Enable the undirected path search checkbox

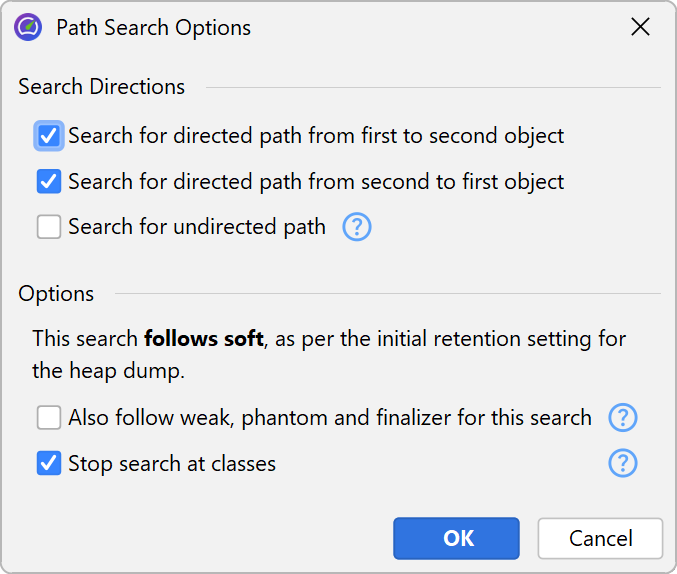pos(49,227)
